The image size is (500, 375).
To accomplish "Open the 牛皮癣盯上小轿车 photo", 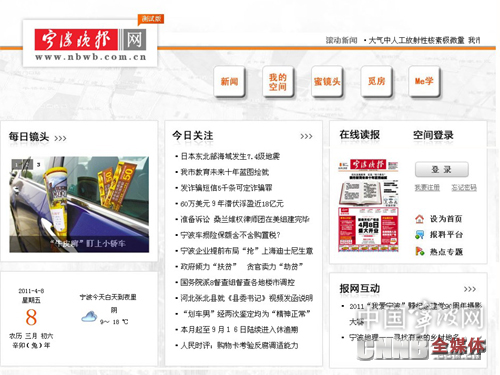I will click(x=79, y=204).
